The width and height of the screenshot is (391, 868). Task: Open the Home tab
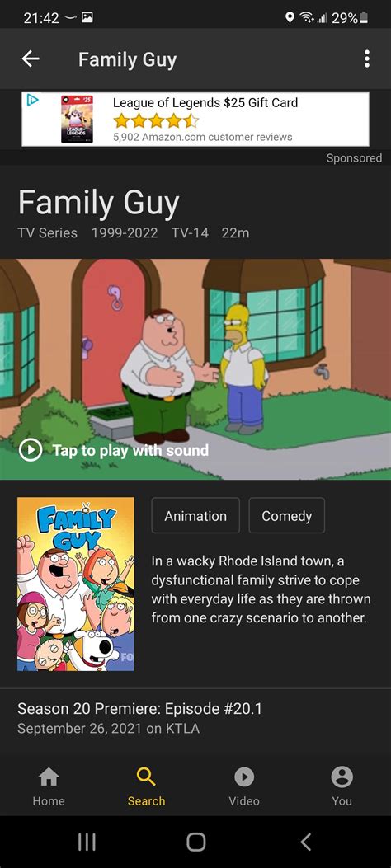[x=49, y=786]
